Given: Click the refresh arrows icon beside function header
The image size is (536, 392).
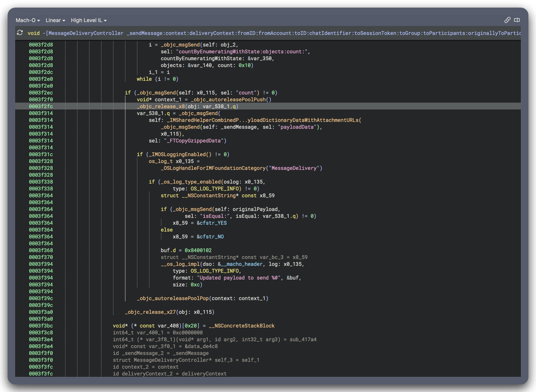Looking at the screenshot, I should click(20, 33).
